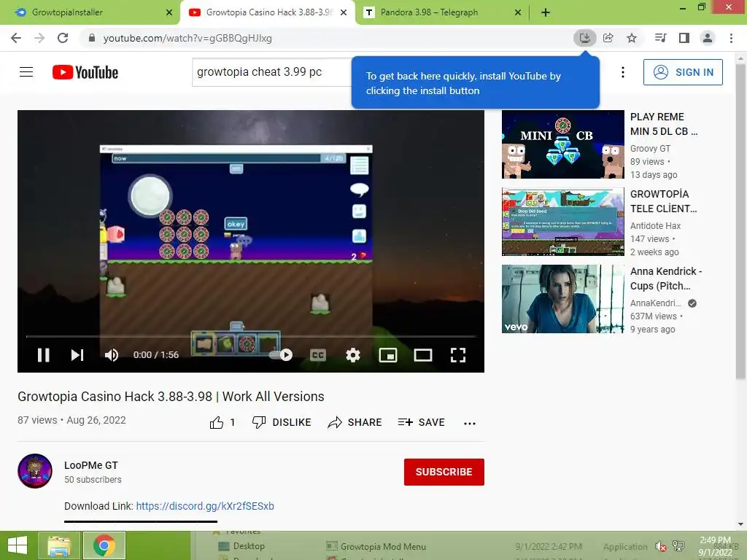Open YouTube settings three-dot menu
The image size is (747, 560).
click(x=623, y=72)
